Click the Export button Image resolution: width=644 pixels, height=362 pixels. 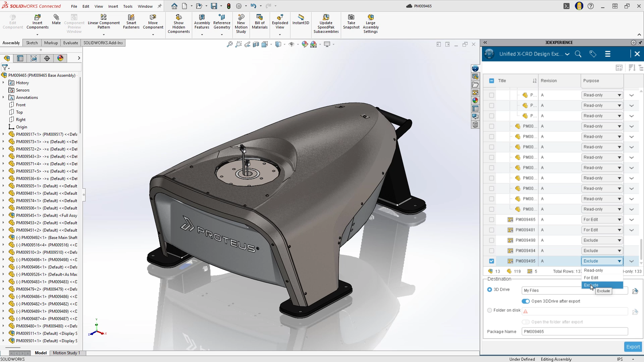pyautogui.click(x=633, y=347)
